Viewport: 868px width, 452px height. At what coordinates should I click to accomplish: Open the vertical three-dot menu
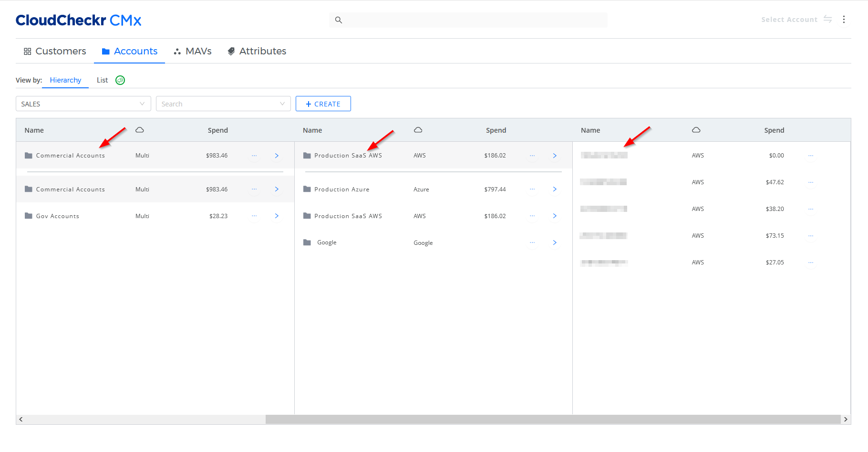844,20
